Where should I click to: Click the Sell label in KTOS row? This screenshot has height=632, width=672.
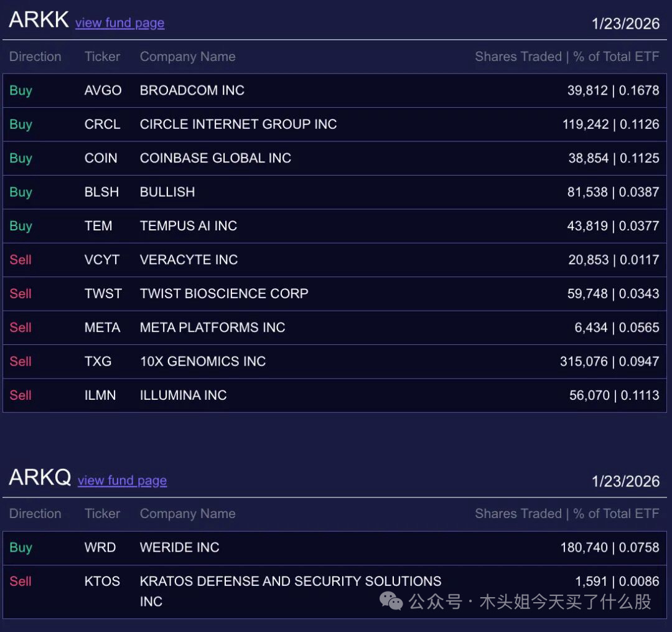(x=21, y=582)
